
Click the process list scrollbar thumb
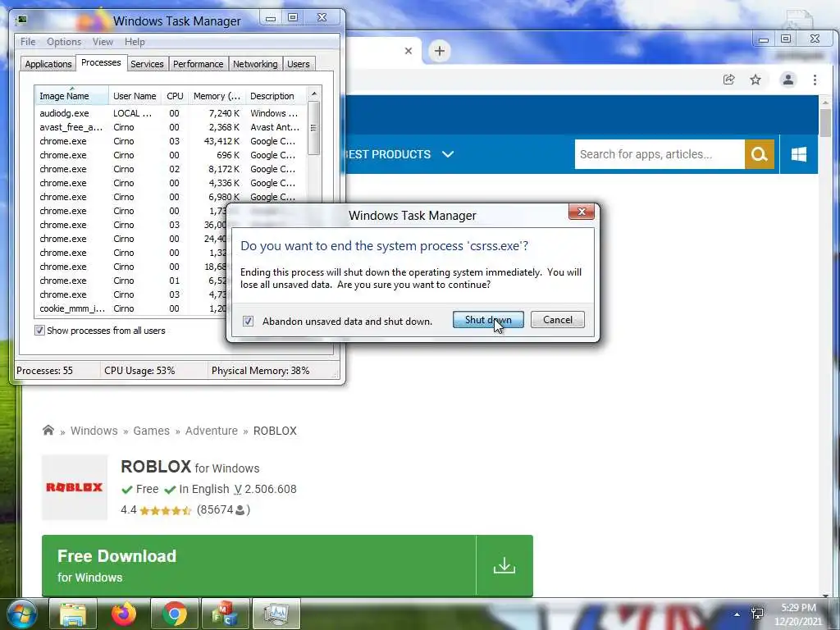[x=314, y=128]
